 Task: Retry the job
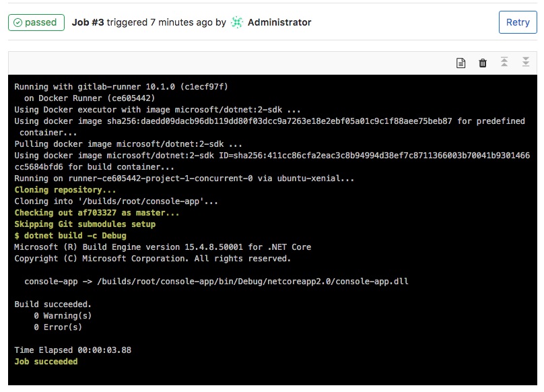tap(518, 22)
